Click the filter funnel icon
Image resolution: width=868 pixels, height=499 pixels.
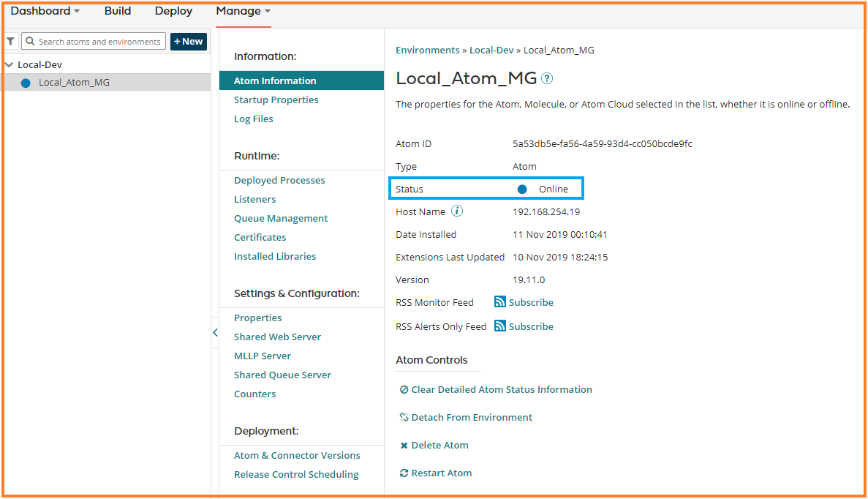11,42
